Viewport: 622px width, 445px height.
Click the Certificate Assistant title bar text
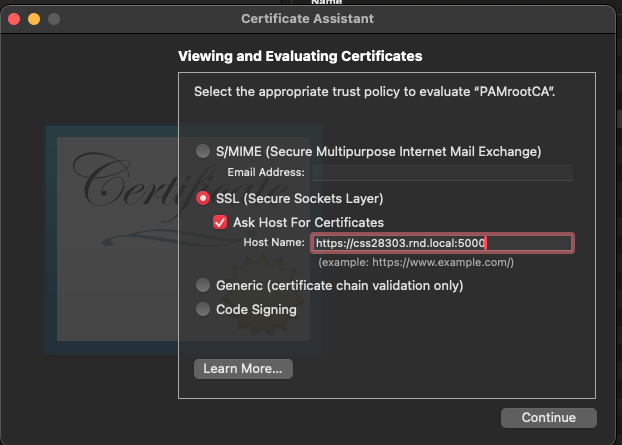(310, 19)
